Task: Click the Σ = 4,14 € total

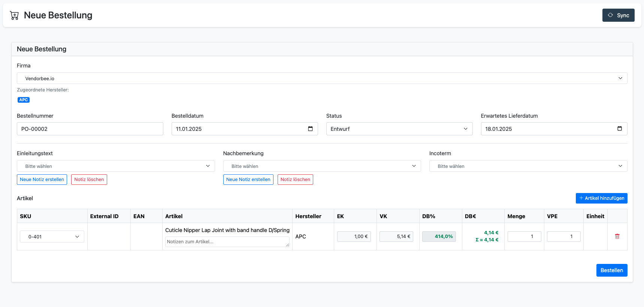Action: [x=487, y=240]
